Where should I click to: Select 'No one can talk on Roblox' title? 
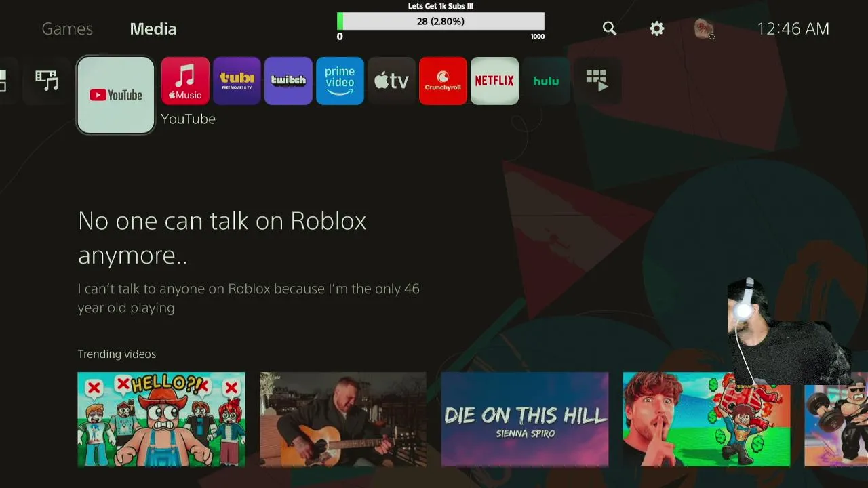click(222, 238)
